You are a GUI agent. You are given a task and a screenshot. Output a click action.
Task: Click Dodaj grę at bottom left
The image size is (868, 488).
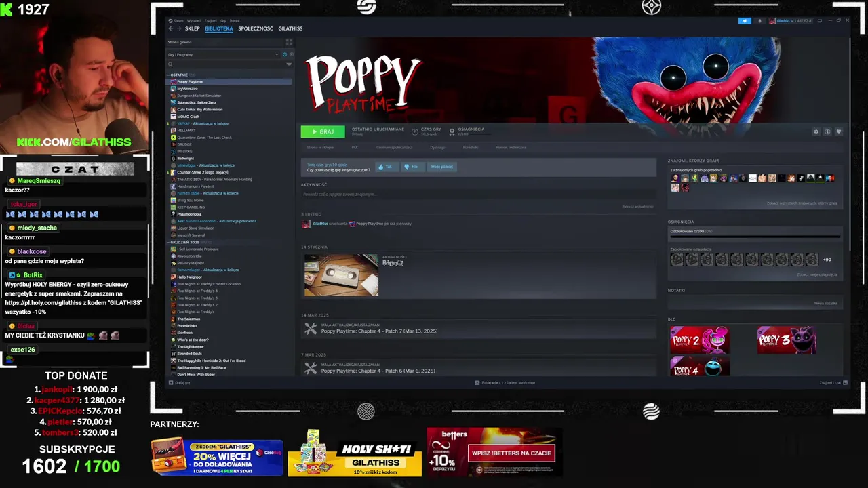[180, 382]
